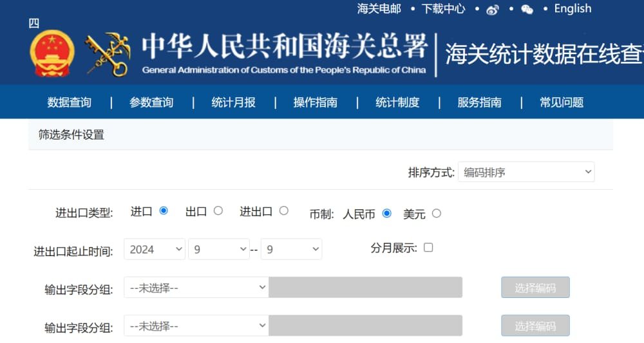Screen dimensions: 644x343
Task: Click the national emblem logo
Action: click(x=52, y=54)
